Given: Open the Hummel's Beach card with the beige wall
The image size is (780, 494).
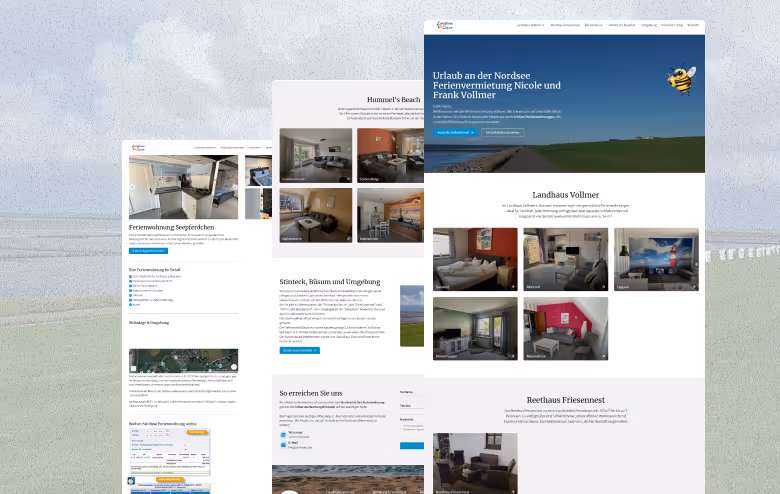Looking at the screenshot, I should click(316, 215).
